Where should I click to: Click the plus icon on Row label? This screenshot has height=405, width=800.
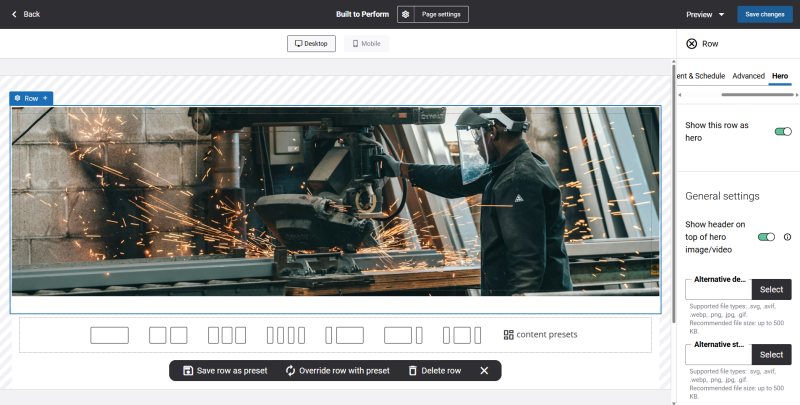[x=45, y=98]
